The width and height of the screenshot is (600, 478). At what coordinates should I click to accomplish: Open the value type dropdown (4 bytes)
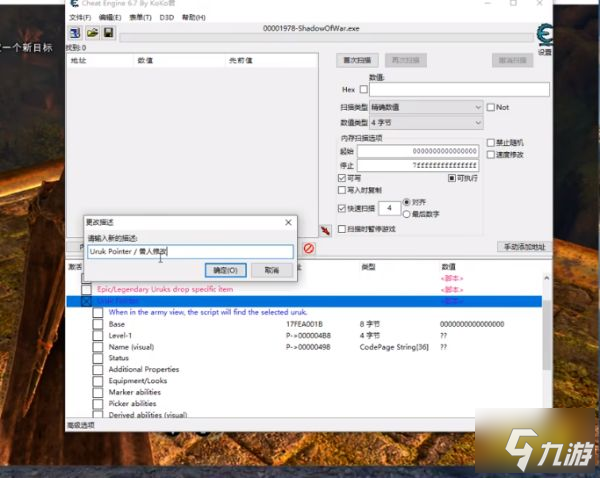[426, 123]
